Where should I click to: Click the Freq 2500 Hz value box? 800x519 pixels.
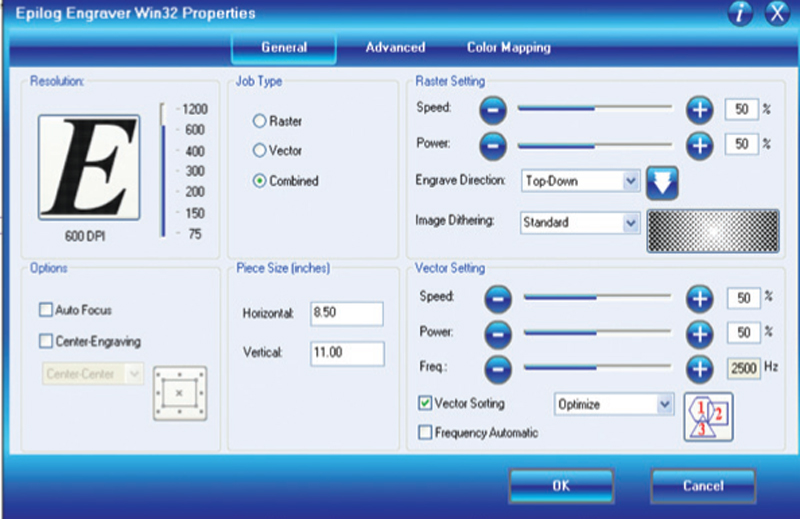coord(743,368)
